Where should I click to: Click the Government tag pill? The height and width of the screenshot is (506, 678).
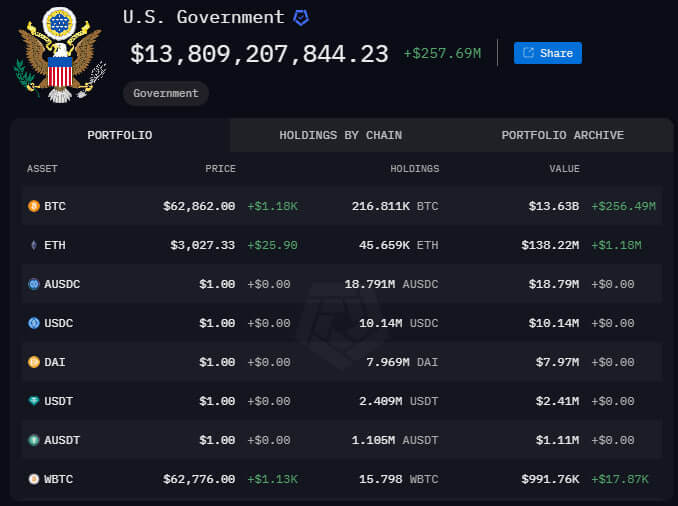[166, 93]
